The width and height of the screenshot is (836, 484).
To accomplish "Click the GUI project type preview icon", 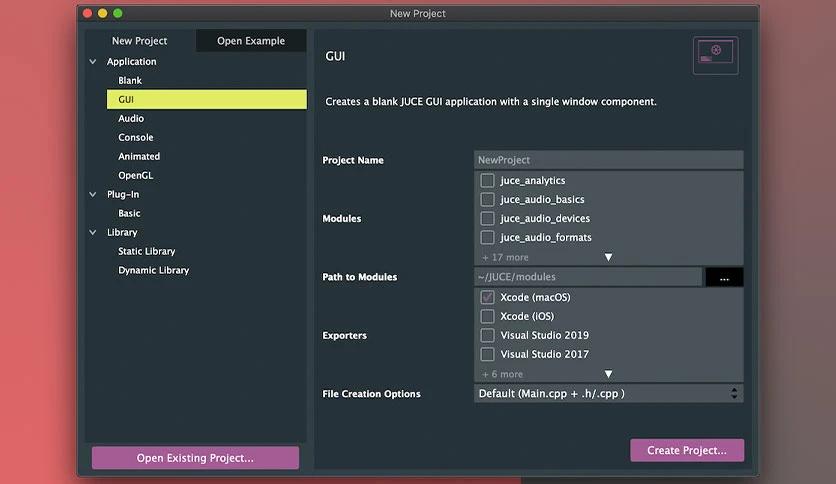I will click(716, 55).
